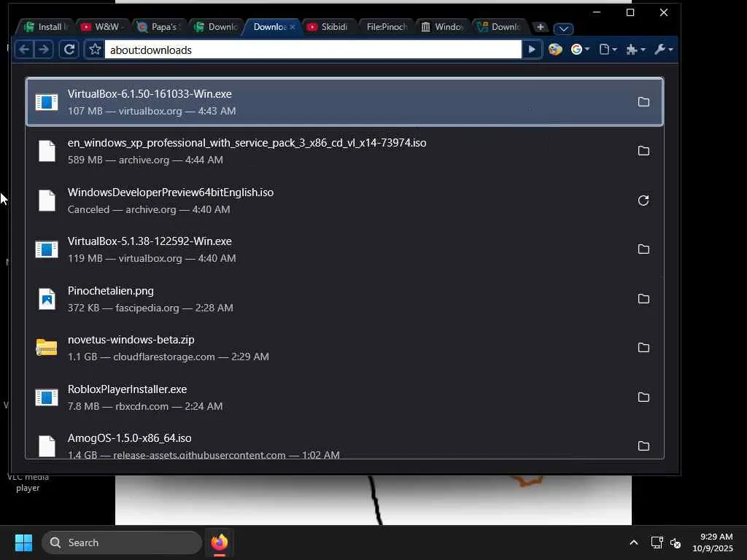Click the Pinochetalien.png image file icon

click(47, 299)
